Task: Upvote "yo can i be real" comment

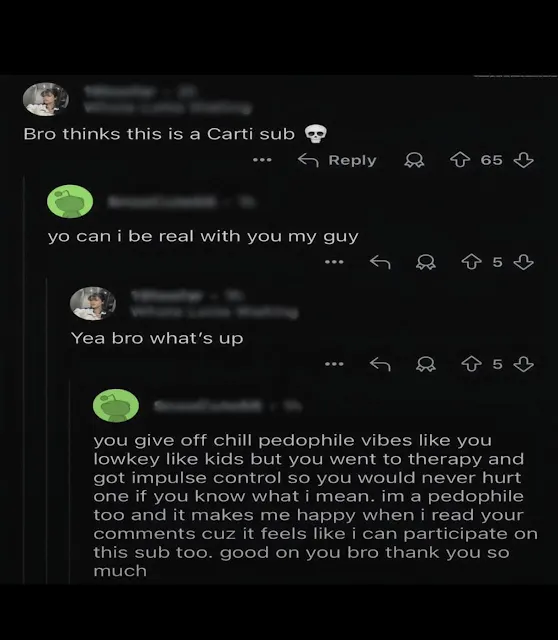Action: [471, 262]
